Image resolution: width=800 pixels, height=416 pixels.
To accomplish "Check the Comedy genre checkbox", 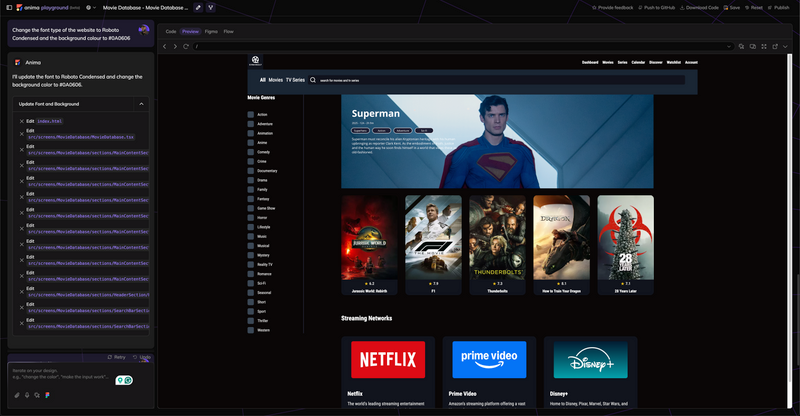I will [251, 152].
